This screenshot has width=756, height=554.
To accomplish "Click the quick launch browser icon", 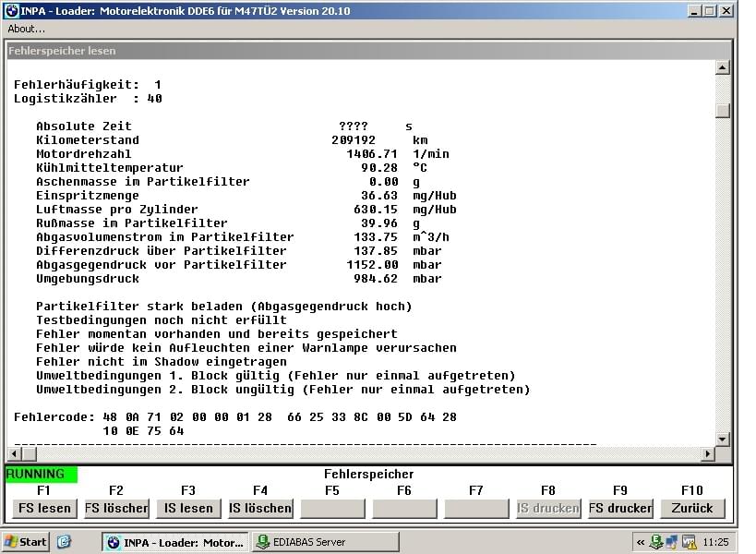I will [x=64, y=542].
